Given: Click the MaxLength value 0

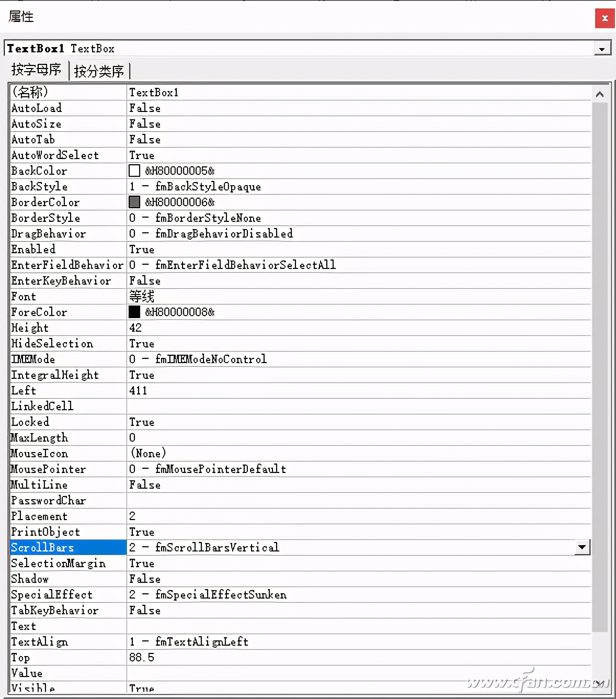Looking at the screenshot, I should click(132, 437).
